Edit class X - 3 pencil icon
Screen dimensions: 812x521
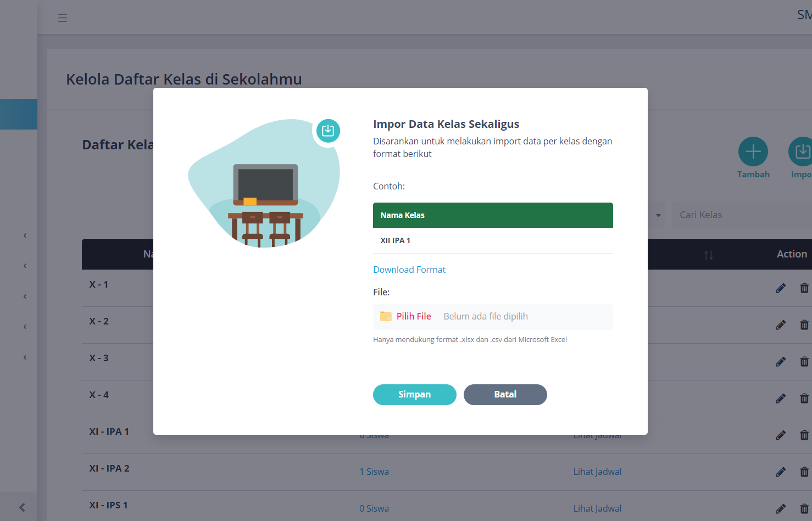click(780, 362)
